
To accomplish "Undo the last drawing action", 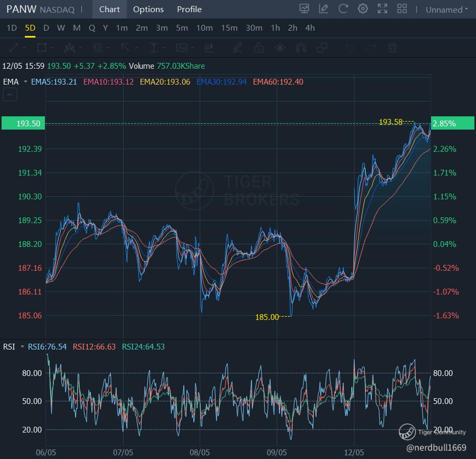I will pos(350,48).
